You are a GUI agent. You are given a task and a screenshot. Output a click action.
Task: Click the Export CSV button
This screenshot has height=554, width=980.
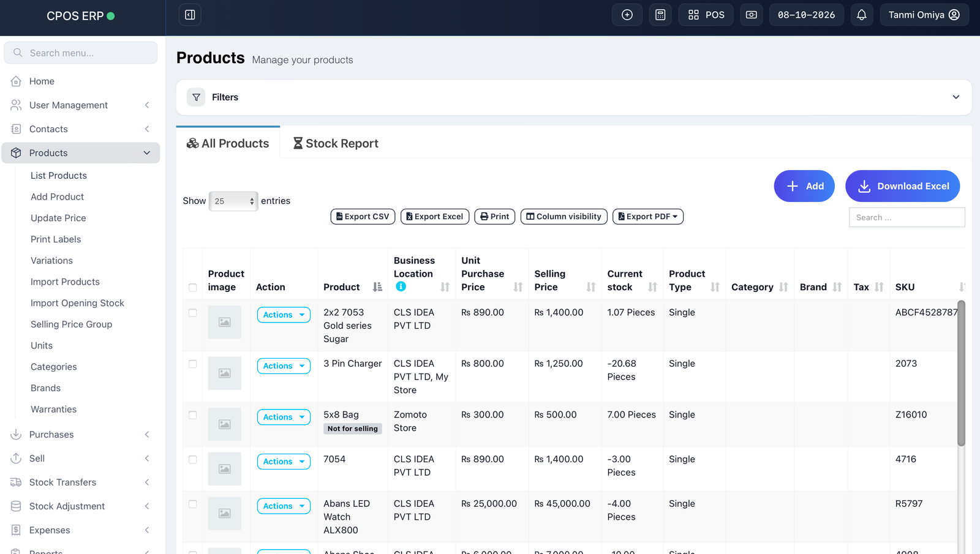tap(363, 217)
